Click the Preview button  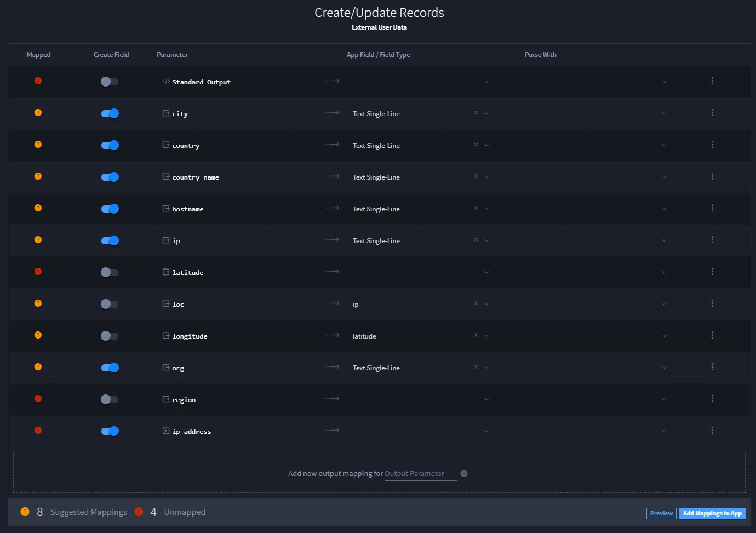(661, 513)
